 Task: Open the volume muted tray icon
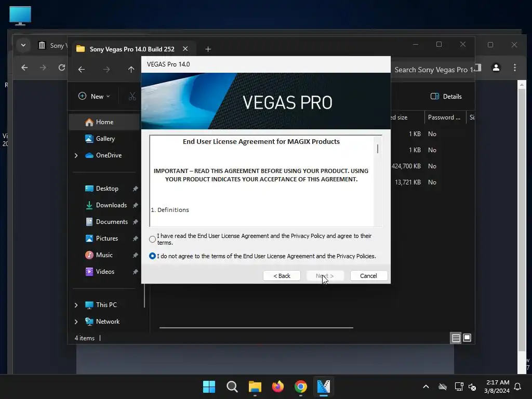pyautogui.click(x=472, y=387)
